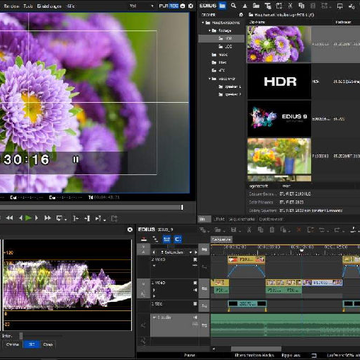Click the Redo icon in the timeline toolbar
The width and height of the screenshot is (360, 360).
(x=338, y=230)
